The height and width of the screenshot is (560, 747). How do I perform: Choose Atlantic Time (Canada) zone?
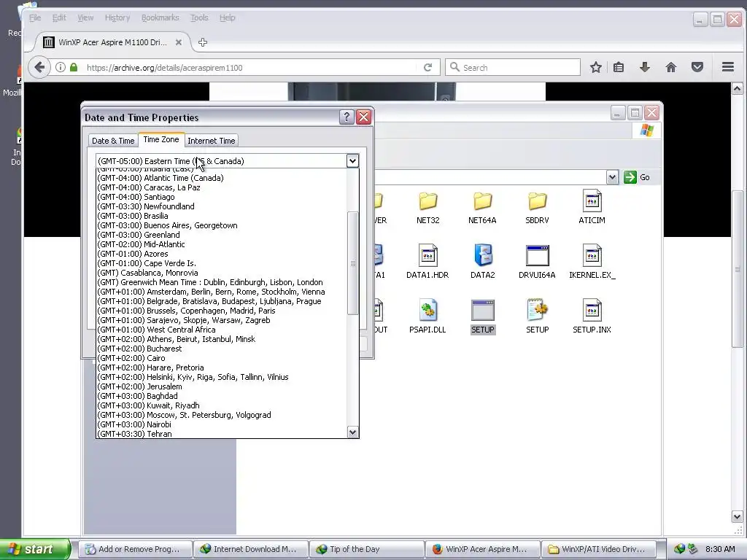(x=222, y=178)
